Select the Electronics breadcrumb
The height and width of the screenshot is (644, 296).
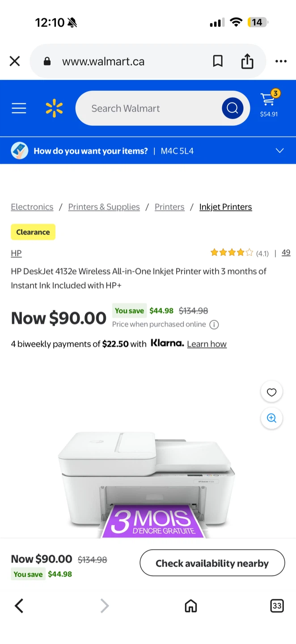(x=32, y=207)
